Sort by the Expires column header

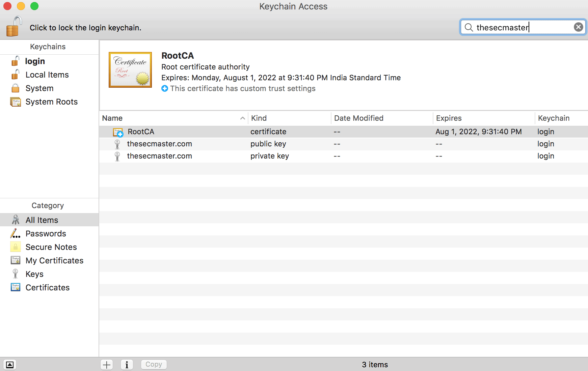pyautogui.click(x=484, y=118)
